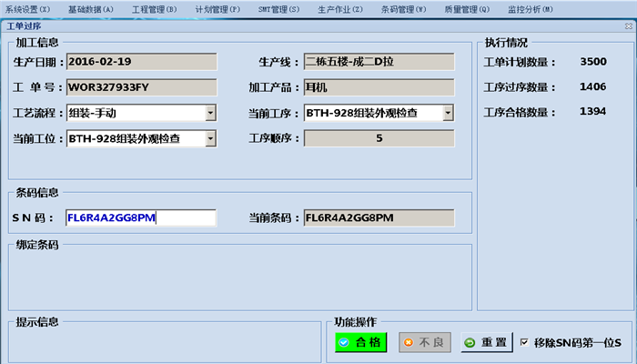Close the 工单过序 panel
This screenshot has width=637, height=364.
pos(629,26)
